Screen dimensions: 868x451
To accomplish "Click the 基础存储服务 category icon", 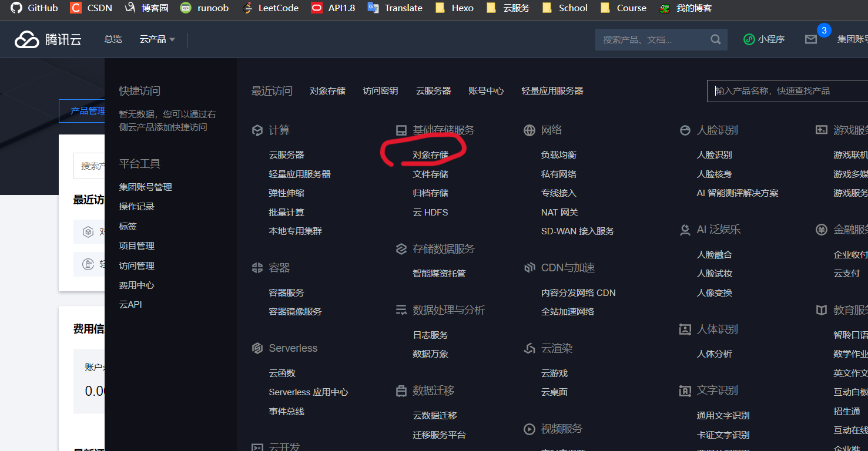I will 401,130.
